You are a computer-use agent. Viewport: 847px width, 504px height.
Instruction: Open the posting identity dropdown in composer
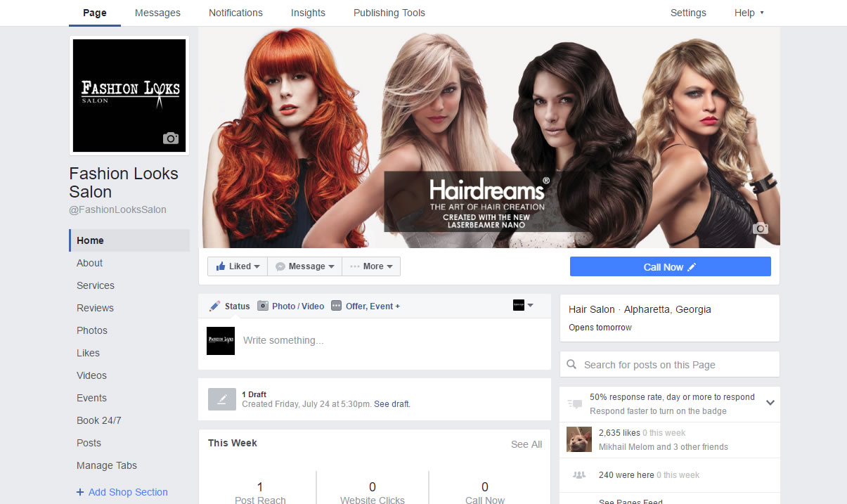pos(523,305)
